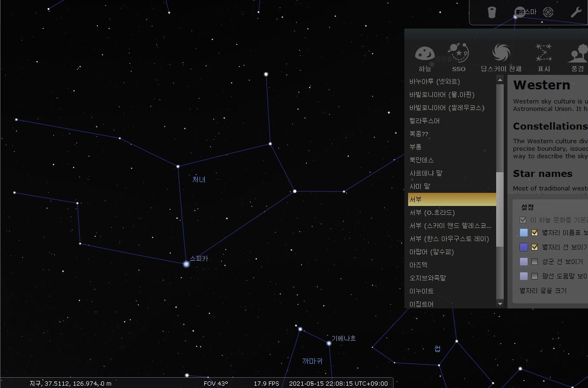588x388 pixels.
Task: Enable the 광선 도움말 checkbox
Action: 535,276
